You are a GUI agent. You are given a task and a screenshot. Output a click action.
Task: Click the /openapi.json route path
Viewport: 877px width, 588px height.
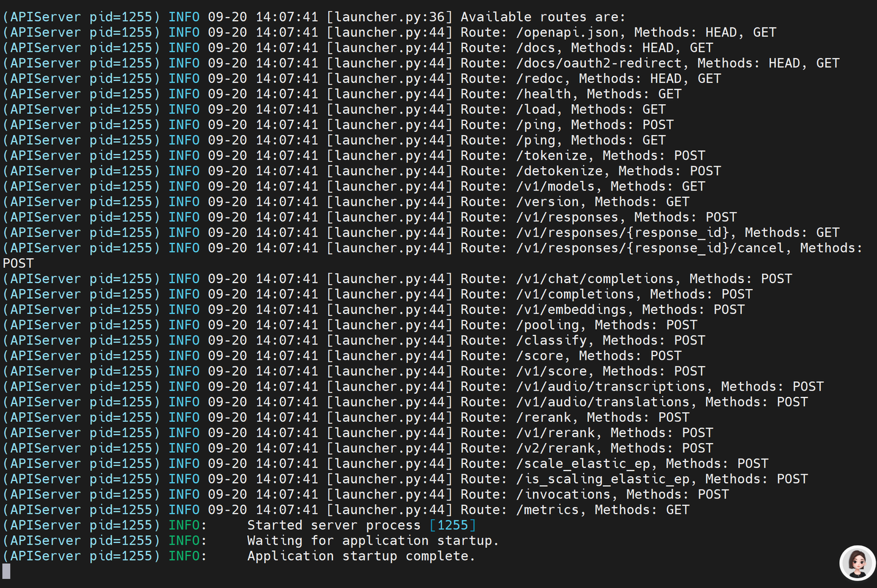coord(567,33)
